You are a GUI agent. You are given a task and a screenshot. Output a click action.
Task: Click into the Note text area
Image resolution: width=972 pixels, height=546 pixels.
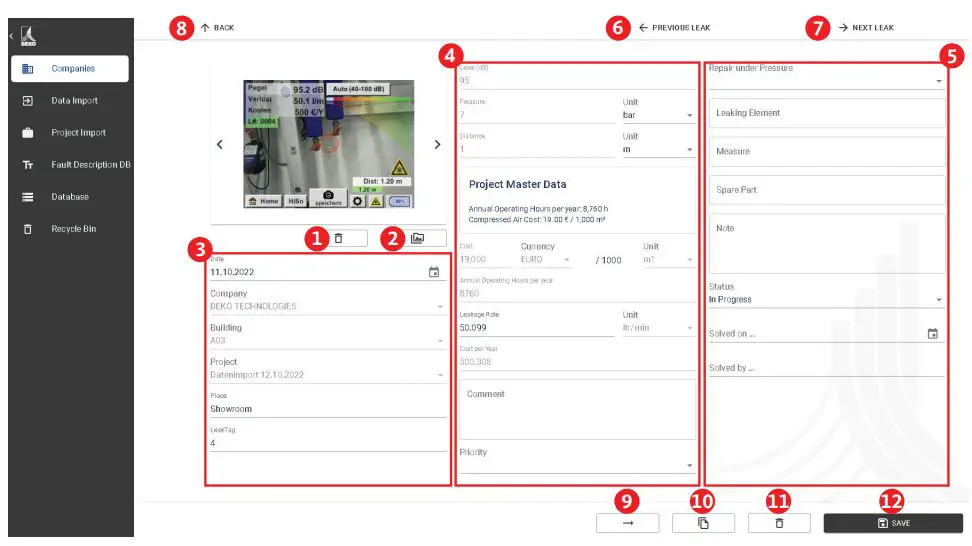tap(827, 244)
